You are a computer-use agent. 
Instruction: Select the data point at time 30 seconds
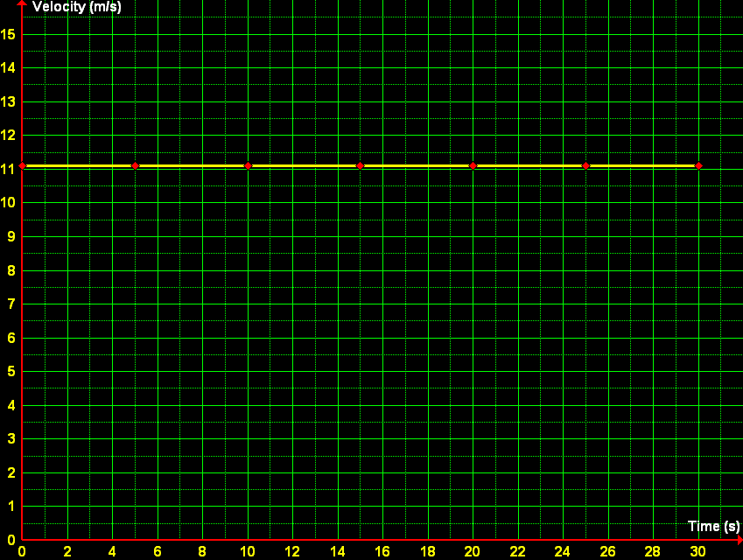click(x=697, y=164)
